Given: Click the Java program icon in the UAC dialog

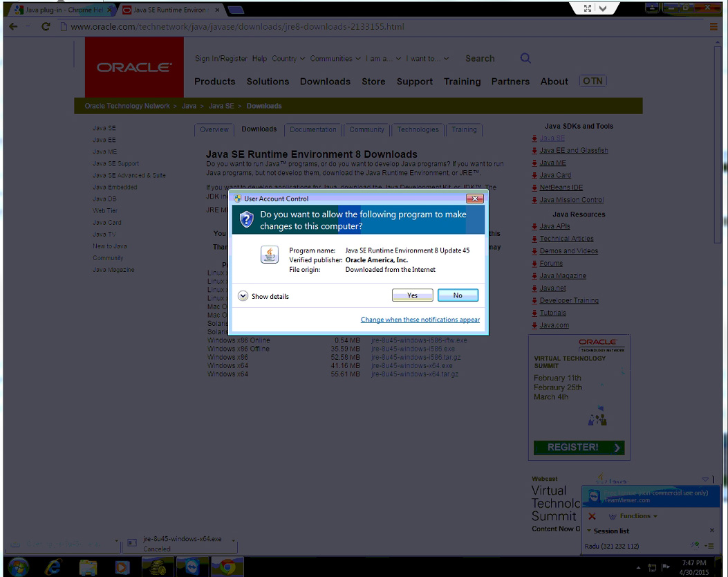Looking at the screenshot, I should click(x=270, y=255).
